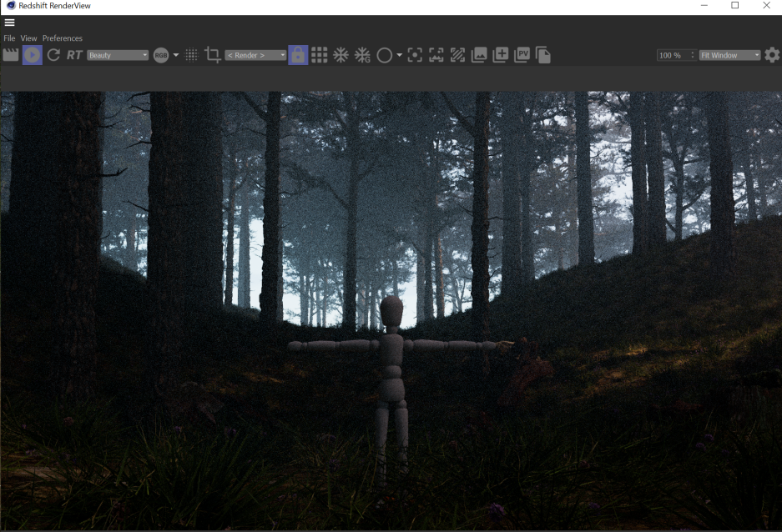Open the View menu

point(29,38)
